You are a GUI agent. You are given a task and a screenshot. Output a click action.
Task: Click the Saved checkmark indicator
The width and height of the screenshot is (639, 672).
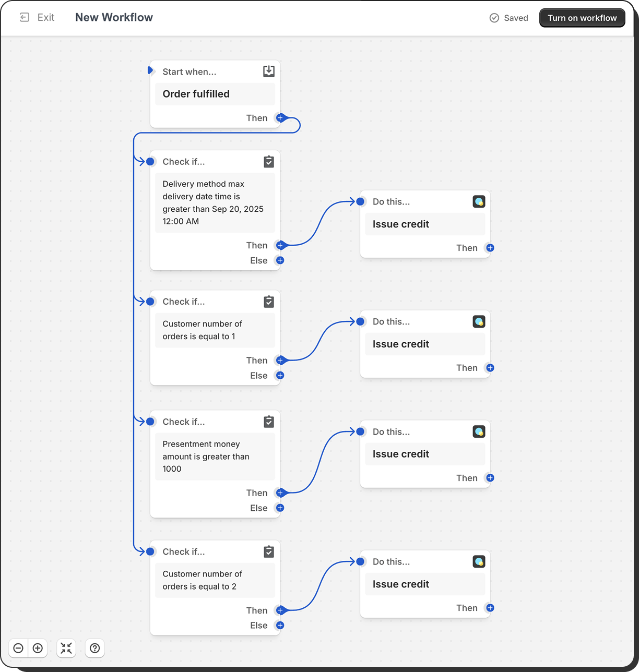(x=494, y=18)
